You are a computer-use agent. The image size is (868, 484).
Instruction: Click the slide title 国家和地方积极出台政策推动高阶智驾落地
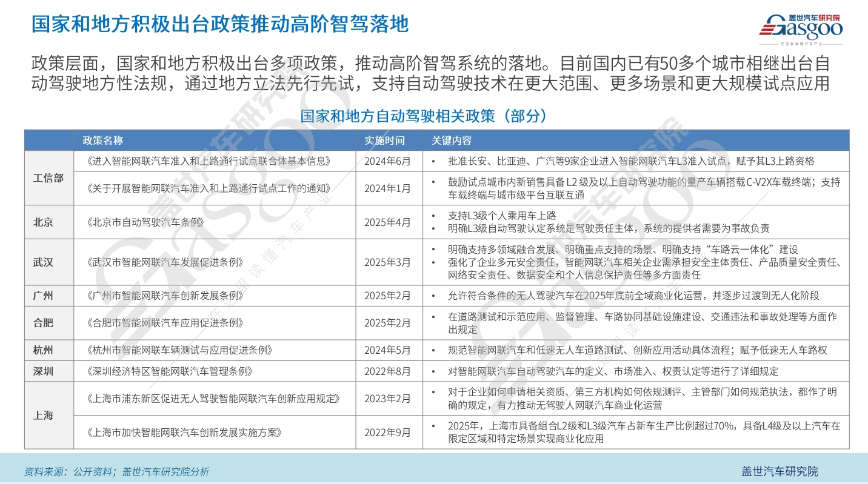[220, 24]
